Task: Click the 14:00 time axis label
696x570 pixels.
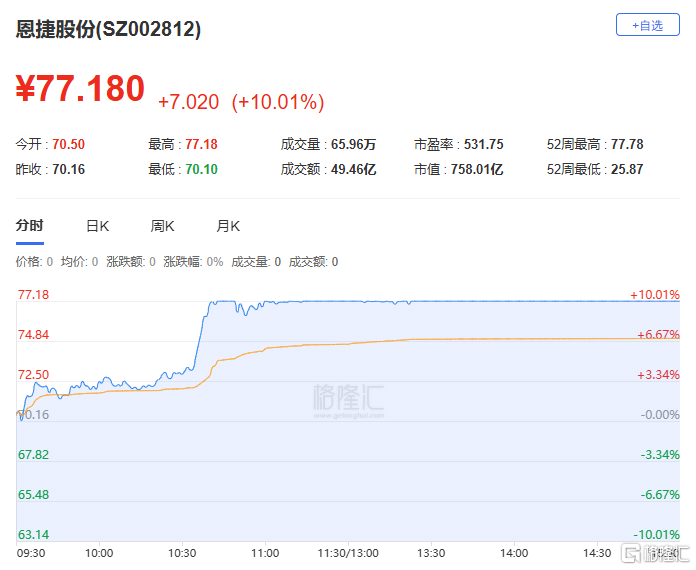Action: tap(513, 552)
